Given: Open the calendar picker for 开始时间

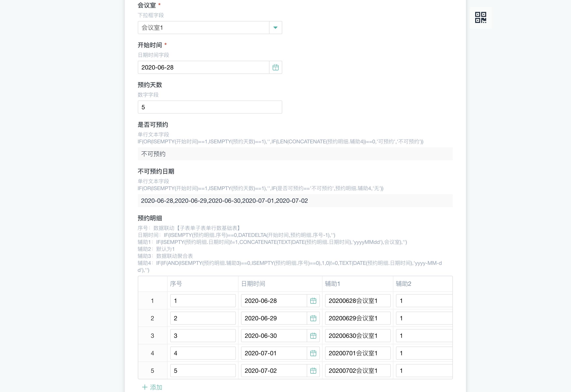Looking at the screenshot, I should 275,67.
